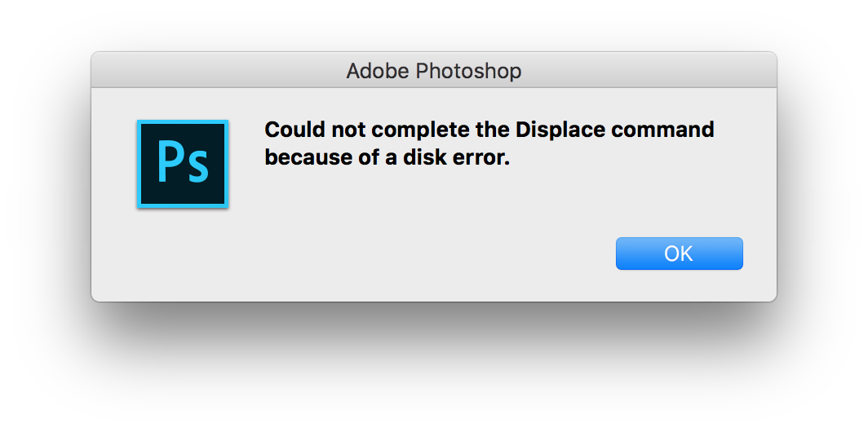Dismiss the disk error alert with OK
The height and width of the screenshot is (432, 868).
tap(679, 253)
